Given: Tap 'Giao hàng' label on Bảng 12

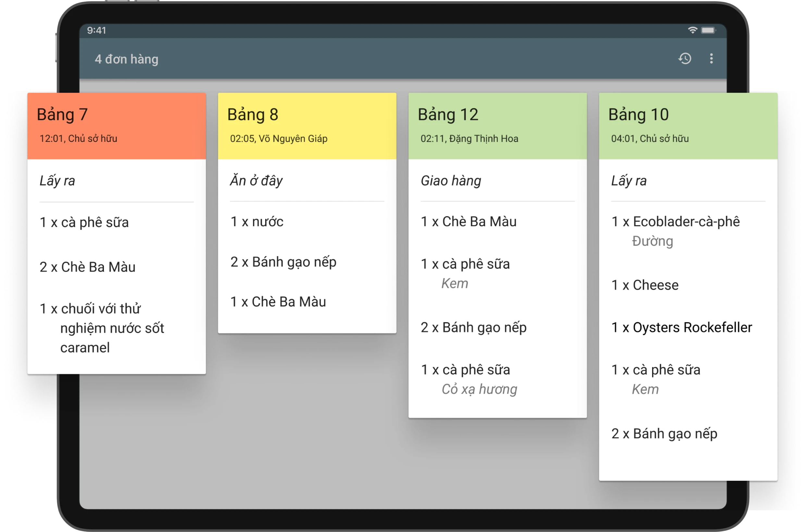Looking at the screenshot, I should tap(451, 180).
